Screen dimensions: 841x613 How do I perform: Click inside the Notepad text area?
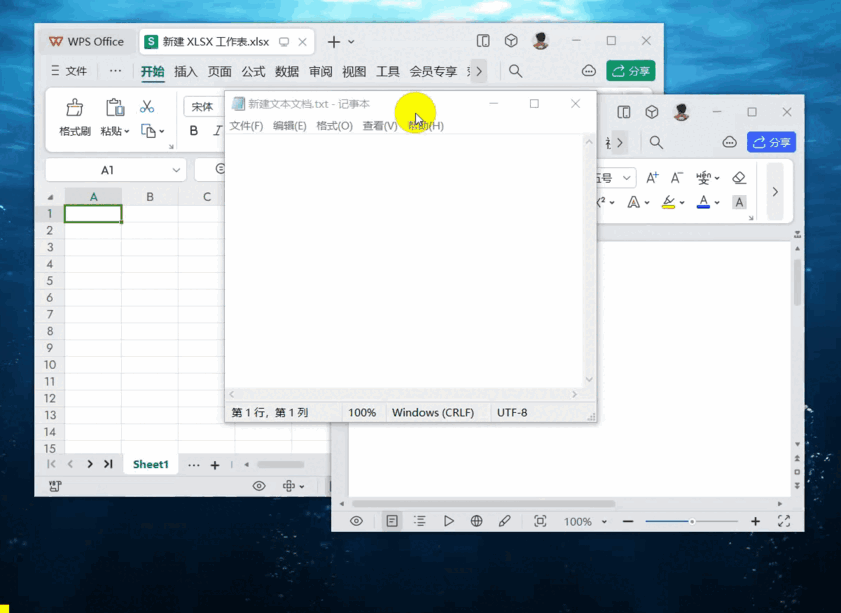[x=404, y=261]
